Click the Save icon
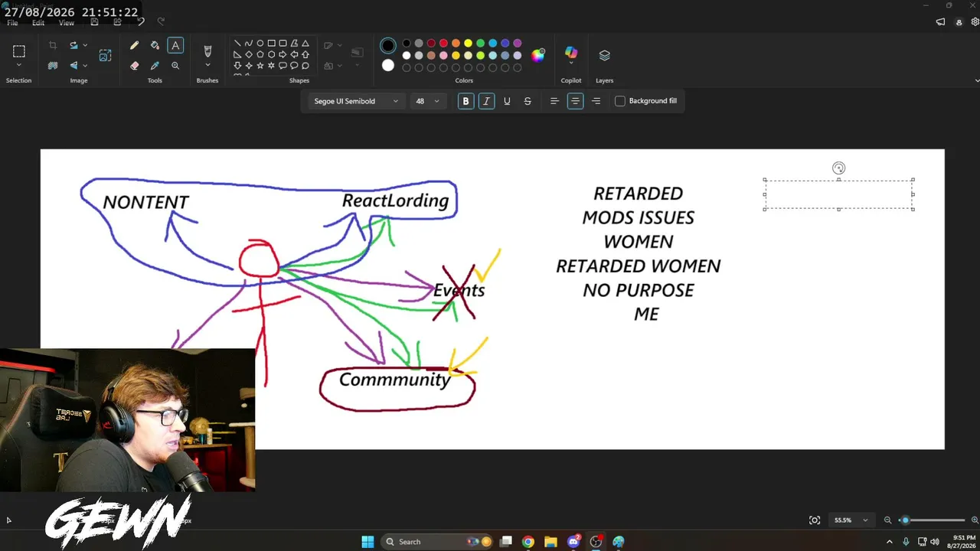Viewport: 980px width, 551px height. [94, 21]
